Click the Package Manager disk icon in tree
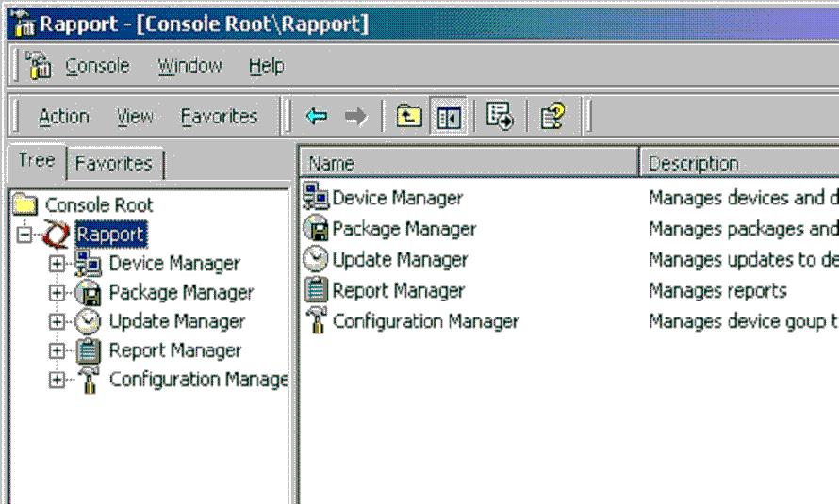The height and width of the screenshot is (504, 839). coord(88,292)
